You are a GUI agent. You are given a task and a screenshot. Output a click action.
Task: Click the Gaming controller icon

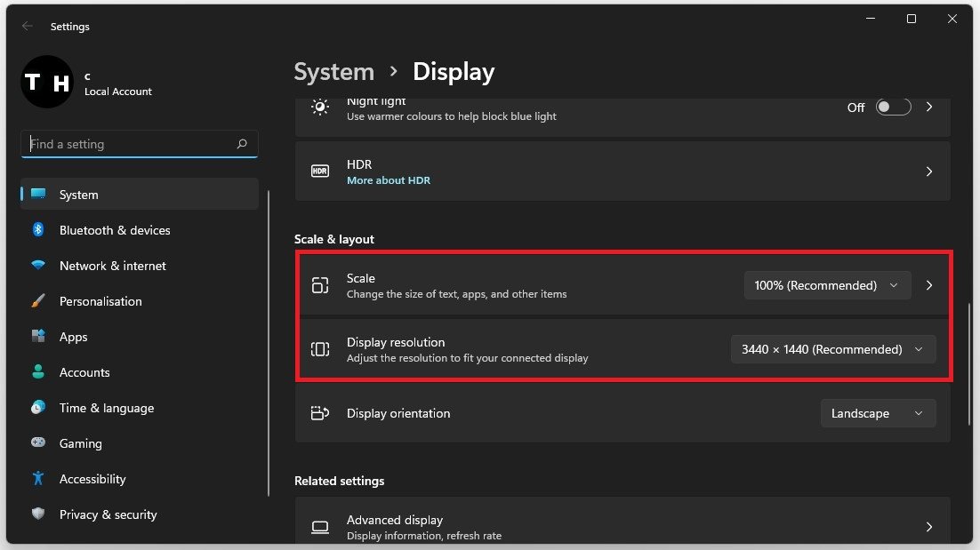pos(38,443)
